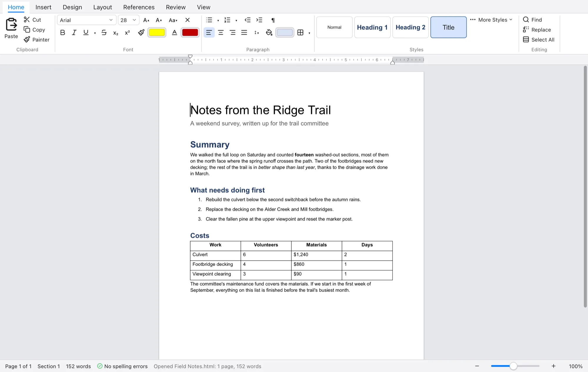The image size is (588, 372).
Task: Click the Cut scissors icon
Action: [x=27, y=19]
